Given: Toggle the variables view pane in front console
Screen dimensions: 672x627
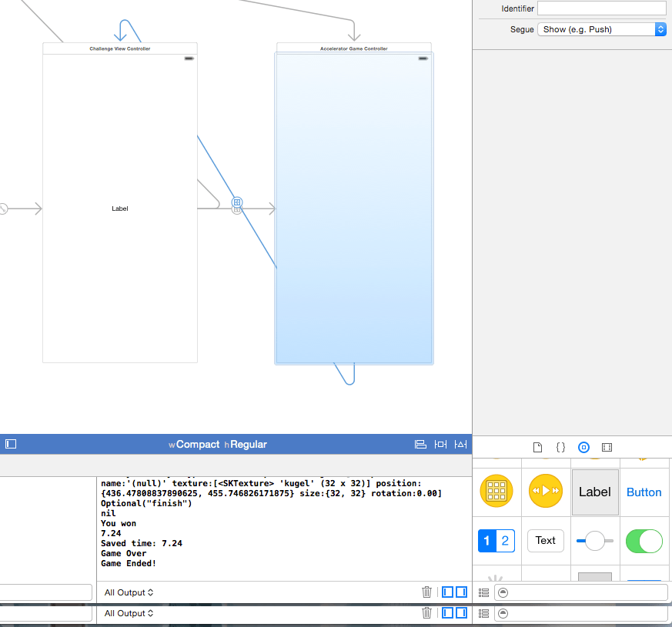Looking at the screenshot, I should point(447,592).
